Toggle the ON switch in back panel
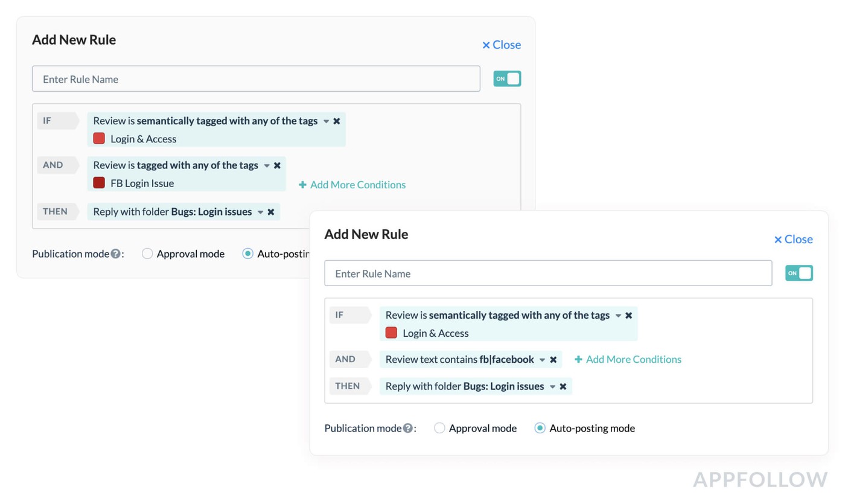 [x=507, y=79]
